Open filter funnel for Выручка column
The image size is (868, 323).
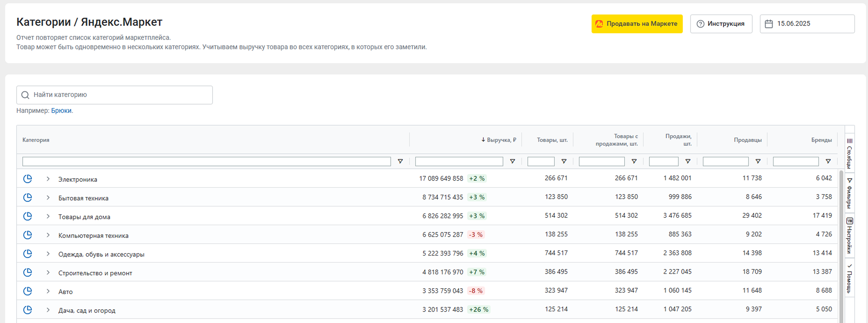[x=513, y=161]
